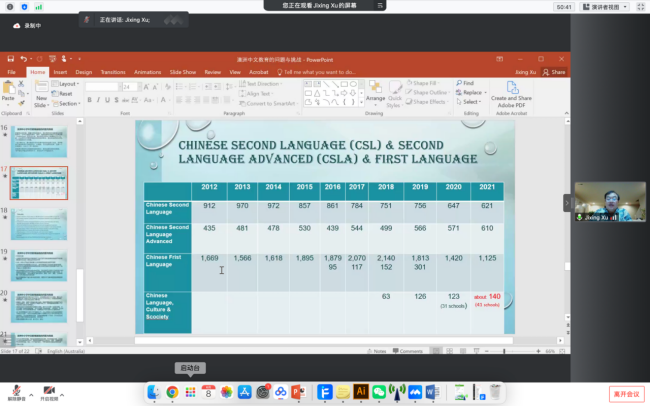Open Chrome from the dock
The image size is (651, 407).
(172, 392)
